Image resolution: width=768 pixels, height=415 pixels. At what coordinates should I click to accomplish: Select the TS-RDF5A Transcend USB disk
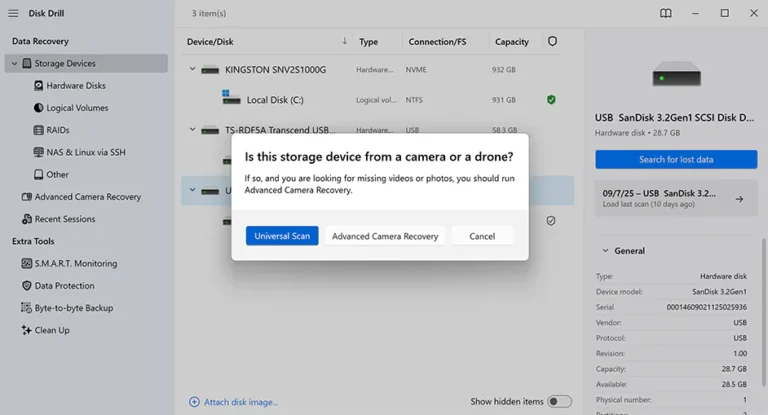pos(280,130)
